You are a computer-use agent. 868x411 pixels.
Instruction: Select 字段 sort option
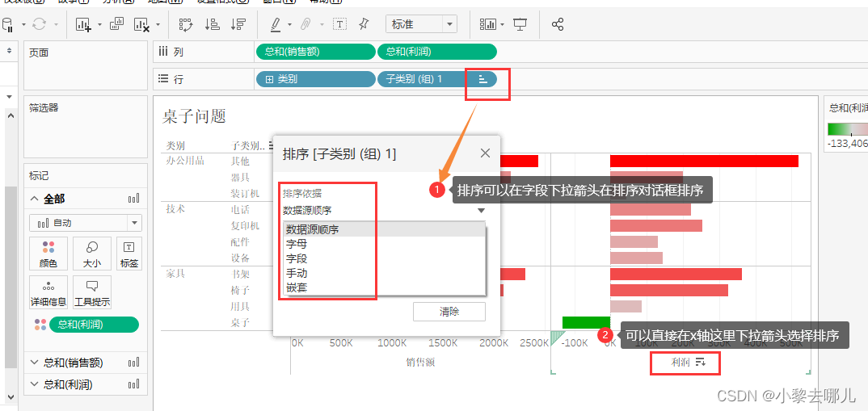385,258
